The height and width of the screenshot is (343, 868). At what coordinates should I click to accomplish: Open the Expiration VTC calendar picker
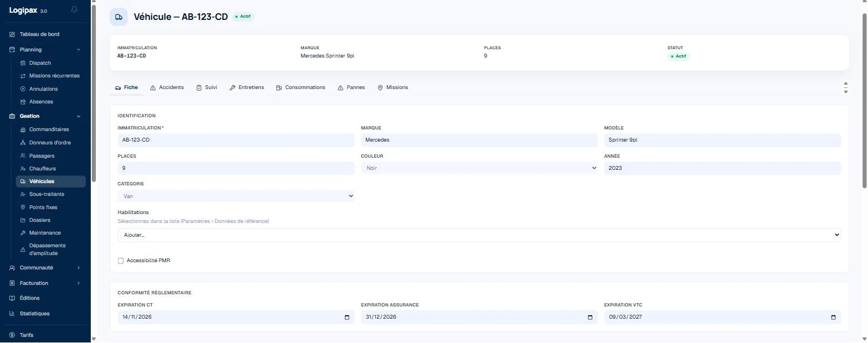pyautogui.click(x=834, y=318)
